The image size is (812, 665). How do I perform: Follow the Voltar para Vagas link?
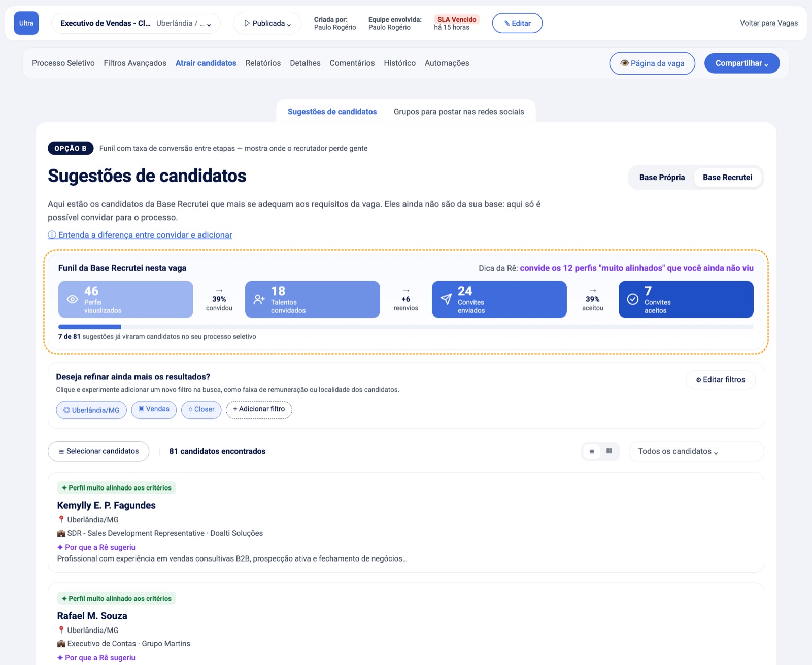(768, 23)
